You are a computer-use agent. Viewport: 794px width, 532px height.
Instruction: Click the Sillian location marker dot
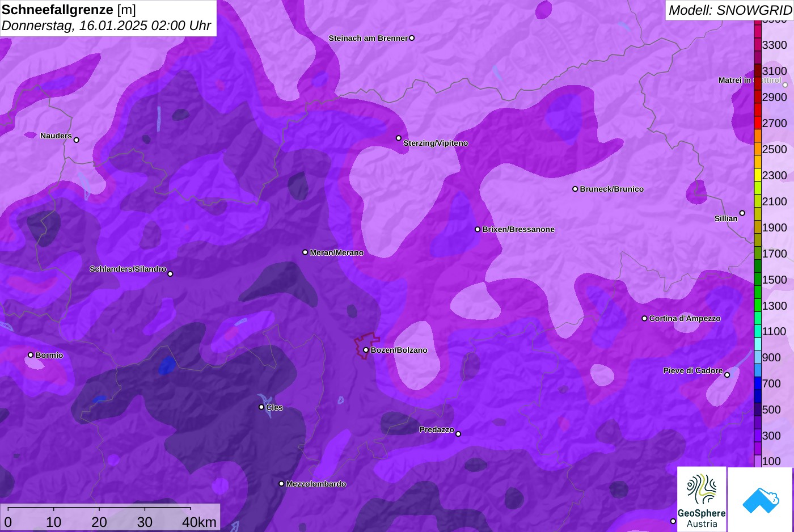click(x=742, y=213)
